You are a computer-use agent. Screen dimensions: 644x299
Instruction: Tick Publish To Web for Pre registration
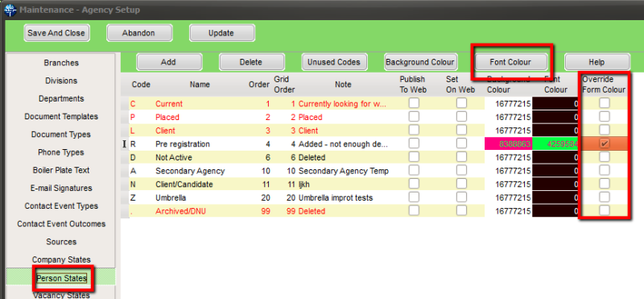pos(414,143)
